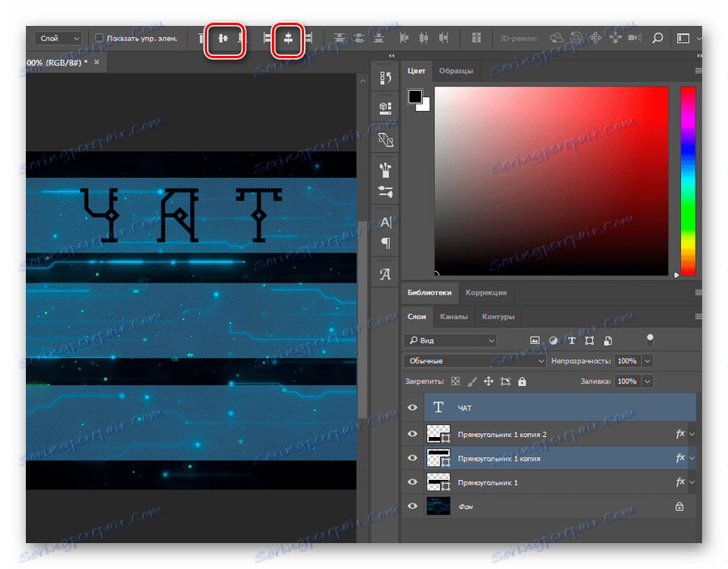
Task: Expand effects of Прямоугольник 1 layer
Action: [x=692, y=482]
